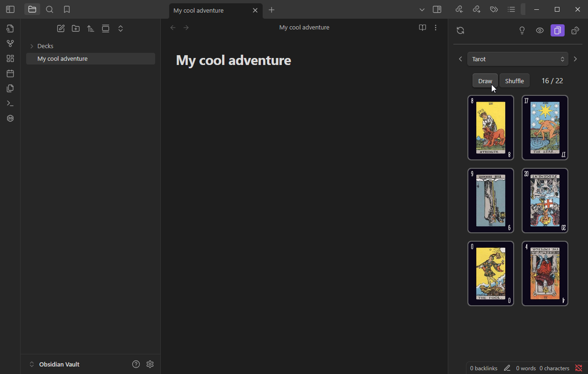Click the pencil editing mode status icon
Screen dimensions: 588x374
coord(507,368)
